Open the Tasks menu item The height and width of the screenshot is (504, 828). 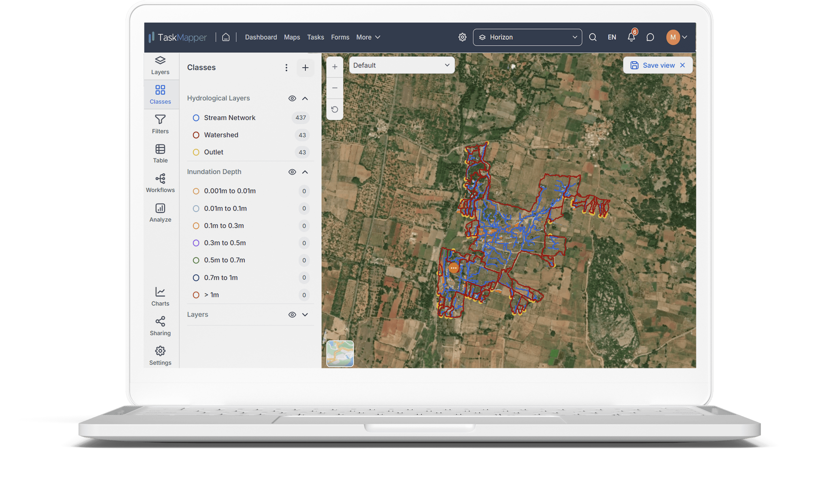point(315,37)
